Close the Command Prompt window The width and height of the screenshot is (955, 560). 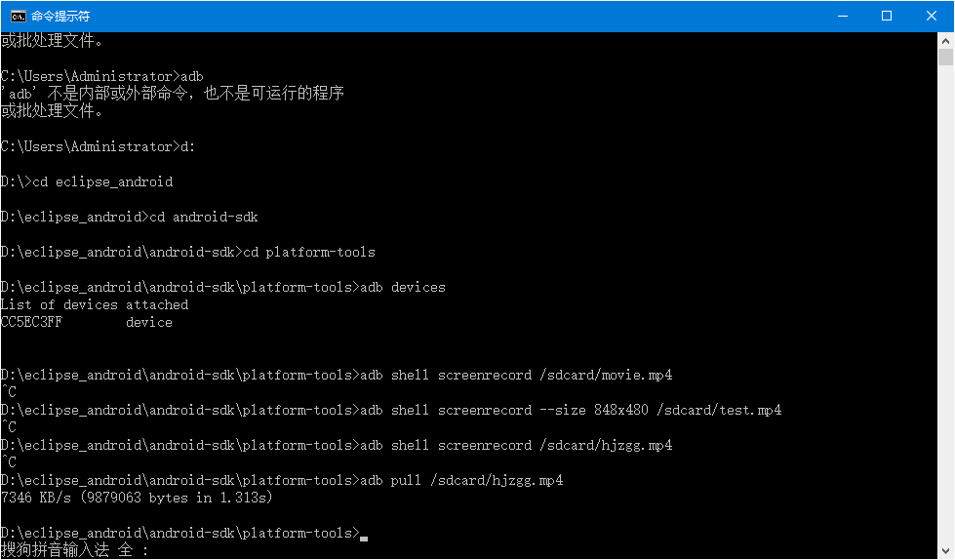[932, 16]
